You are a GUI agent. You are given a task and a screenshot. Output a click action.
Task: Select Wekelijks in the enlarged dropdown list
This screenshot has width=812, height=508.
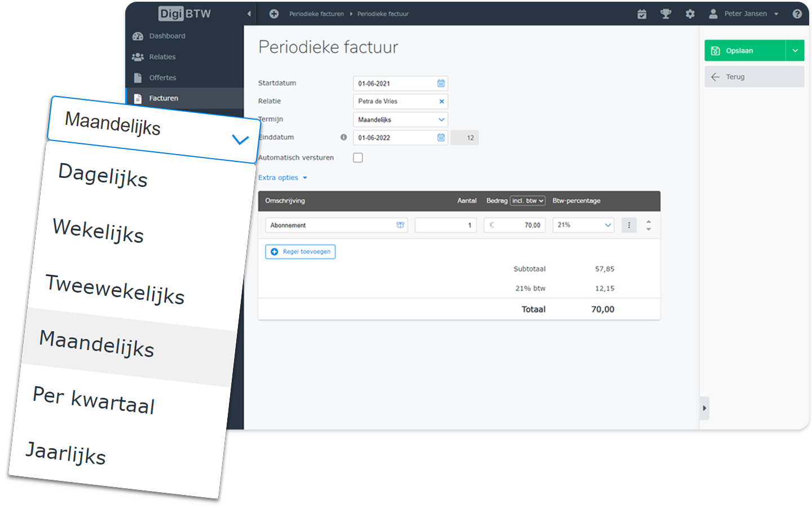click(98, 230)
